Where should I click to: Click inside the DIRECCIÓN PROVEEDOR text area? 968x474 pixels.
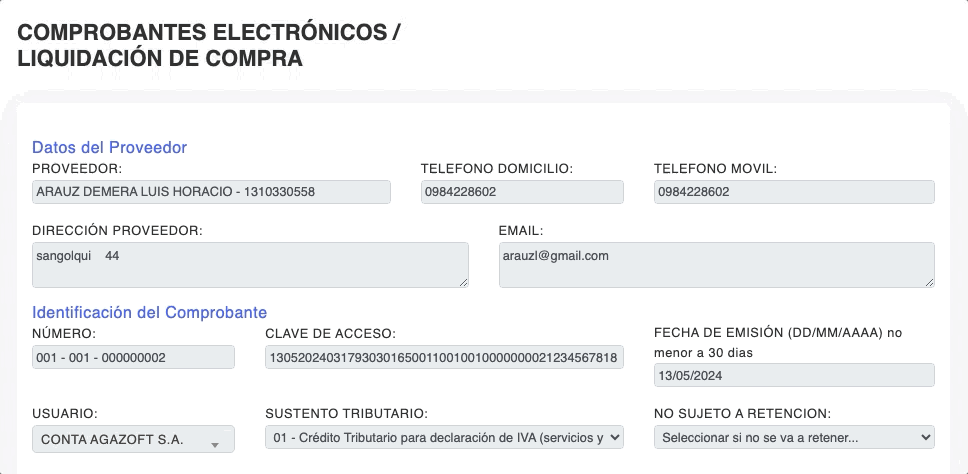[x=250, y=265]
